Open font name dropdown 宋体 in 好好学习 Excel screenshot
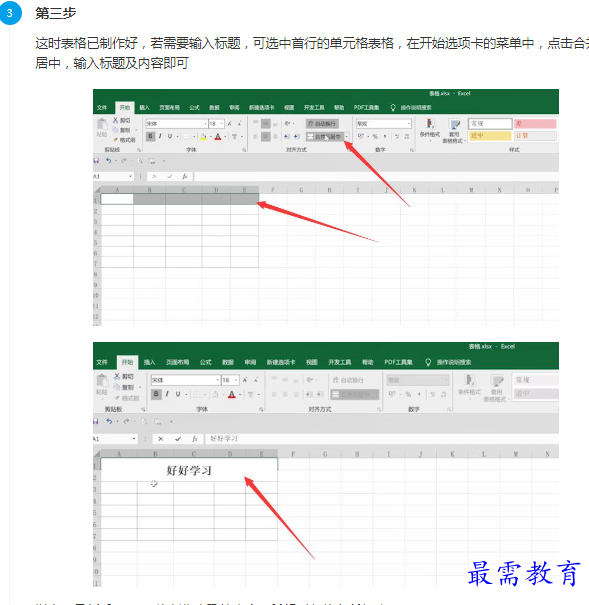 coord(218,380)
